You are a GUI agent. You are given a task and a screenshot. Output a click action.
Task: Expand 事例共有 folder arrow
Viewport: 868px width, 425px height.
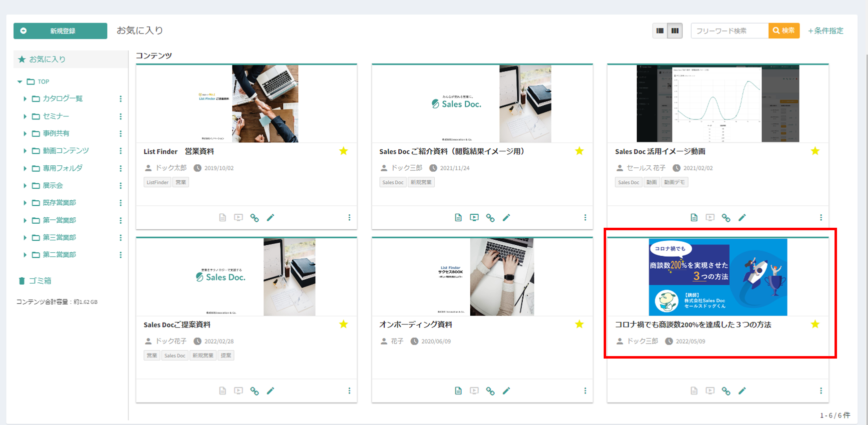[x=25, y=133]
